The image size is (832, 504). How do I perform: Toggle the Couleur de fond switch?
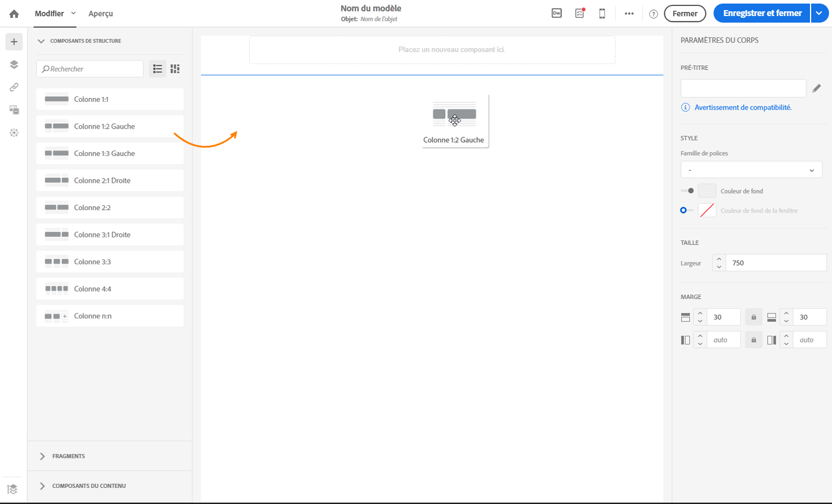pos(687,191)
